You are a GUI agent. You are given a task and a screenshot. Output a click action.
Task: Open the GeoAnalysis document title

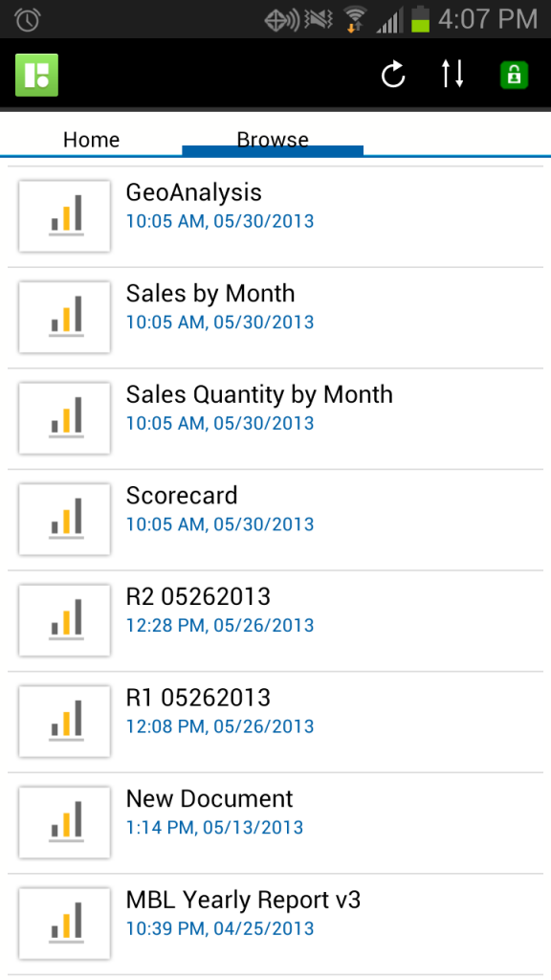[193, 192]
